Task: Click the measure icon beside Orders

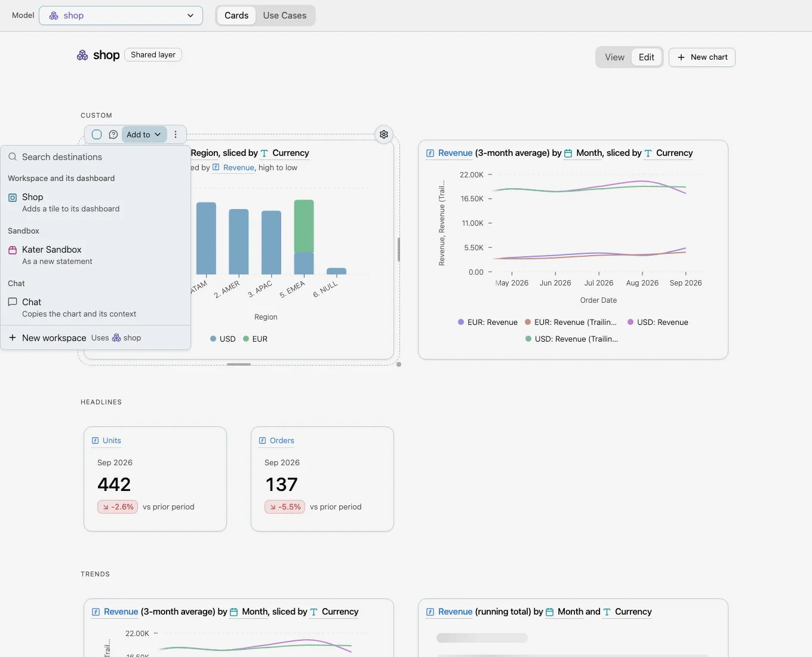Action: [x=263, y=441]
